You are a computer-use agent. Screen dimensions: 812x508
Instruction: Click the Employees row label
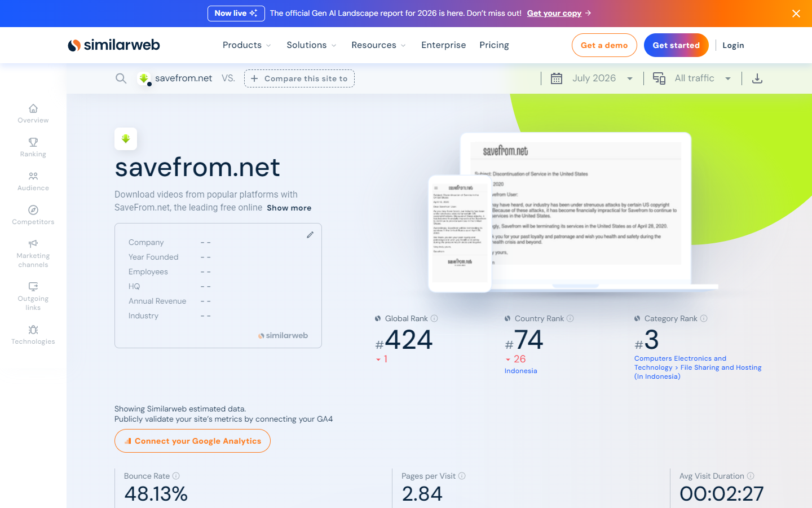tap(148, 271)
